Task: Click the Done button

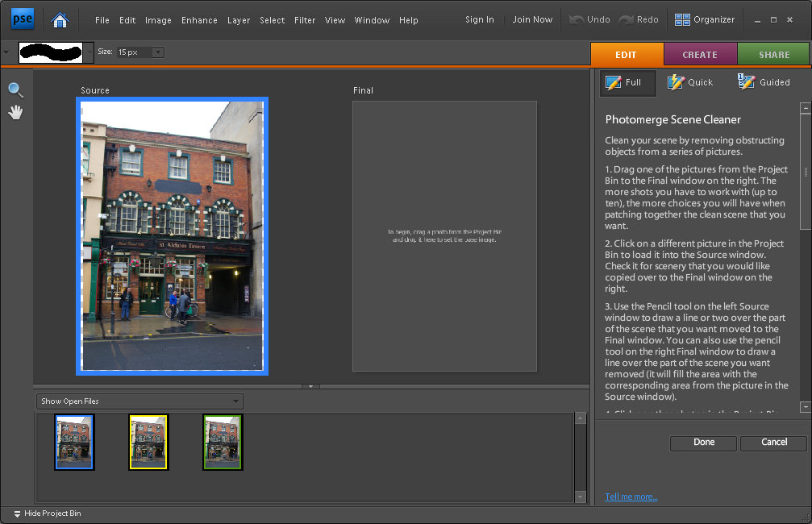Action: click(x=703, y=443)
